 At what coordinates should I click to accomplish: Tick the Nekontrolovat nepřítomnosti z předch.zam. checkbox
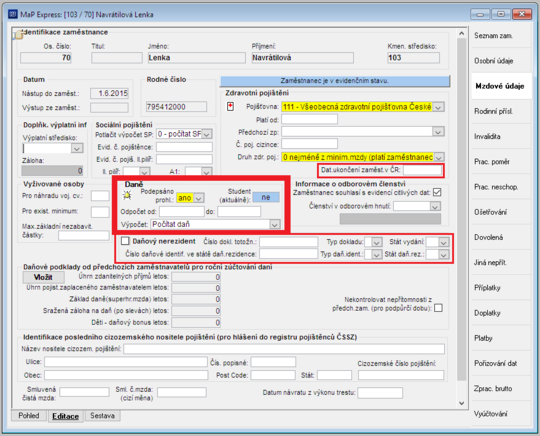click(438, 308)
